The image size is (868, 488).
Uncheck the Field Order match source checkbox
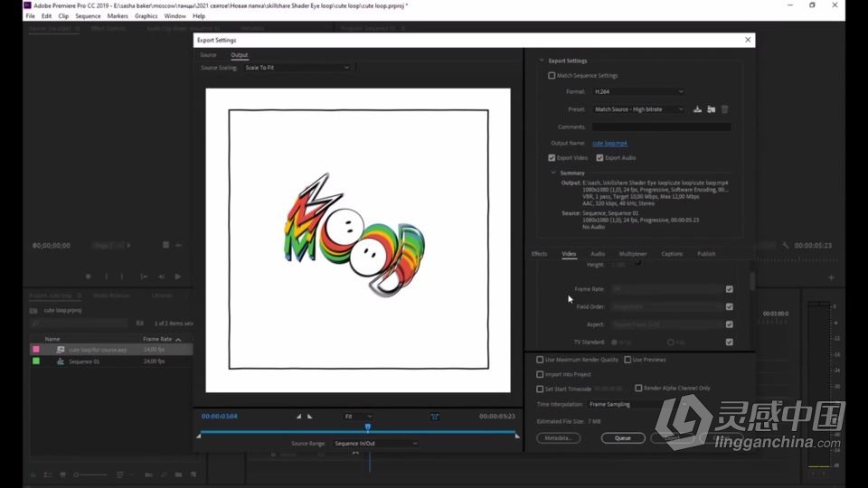click(x=729, y=306)
